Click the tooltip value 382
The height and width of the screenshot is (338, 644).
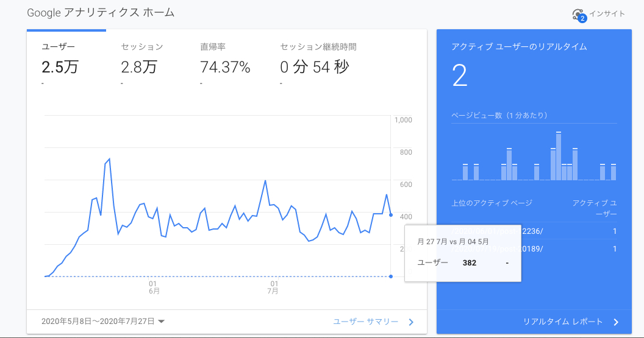470,263
